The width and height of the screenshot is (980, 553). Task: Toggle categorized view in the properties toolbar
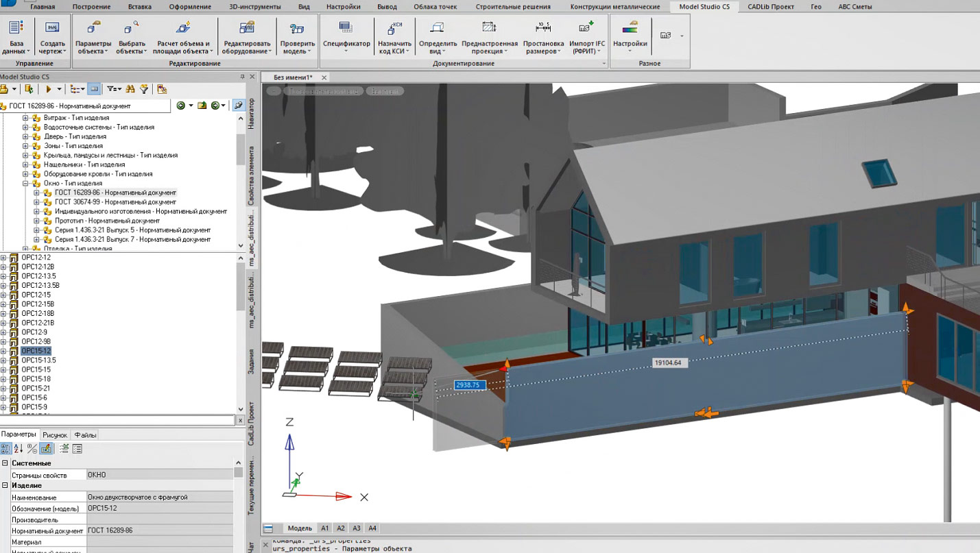[5, 449]
